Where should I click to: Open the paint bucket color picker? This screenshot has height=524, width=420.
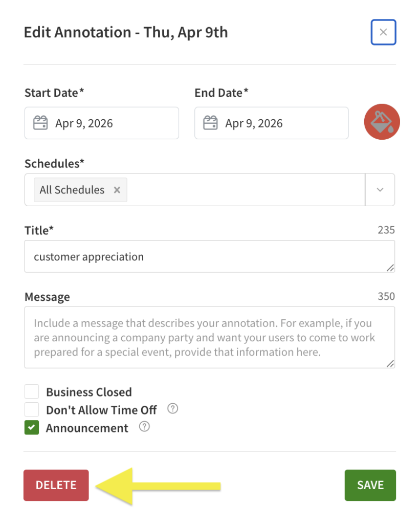coord(382,122)
